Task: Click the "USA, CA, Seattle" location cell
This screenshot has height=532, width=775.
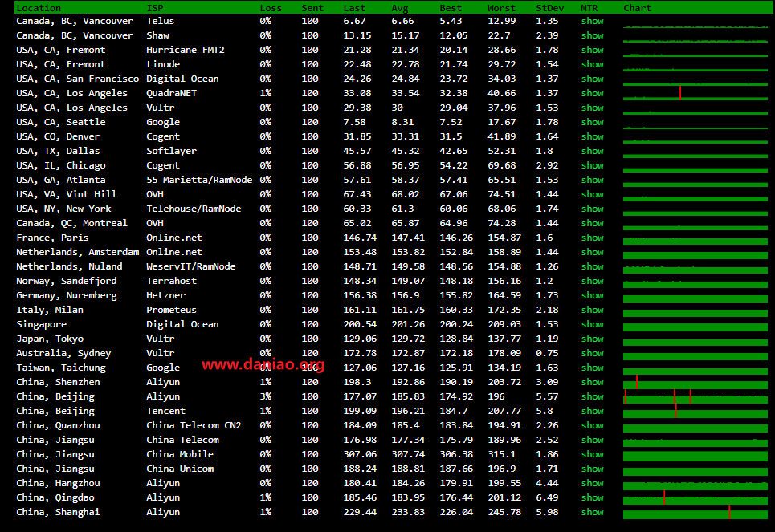Action: [61, 122]
